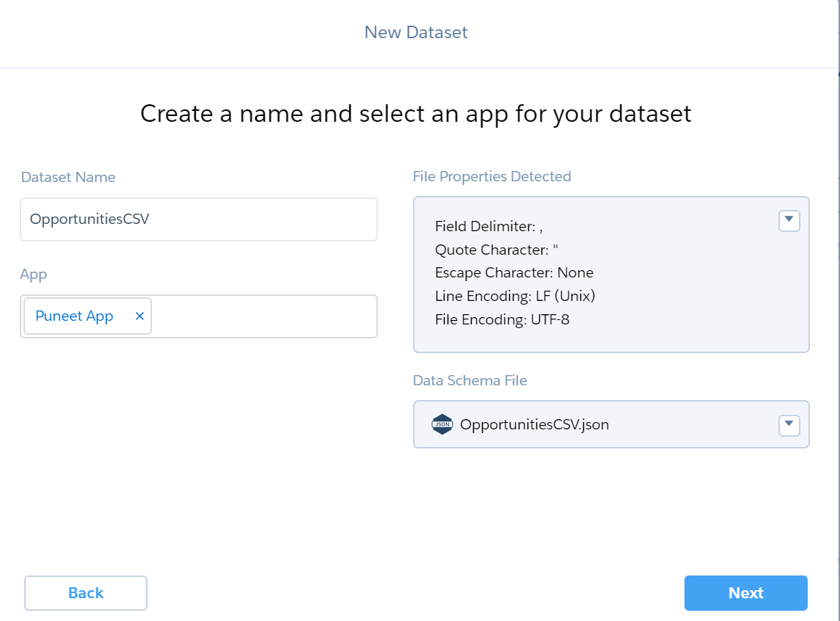Image resolution: width=840 pixels, height=621 pixels.
Task: Click the Back button
Action: point(85,593)
